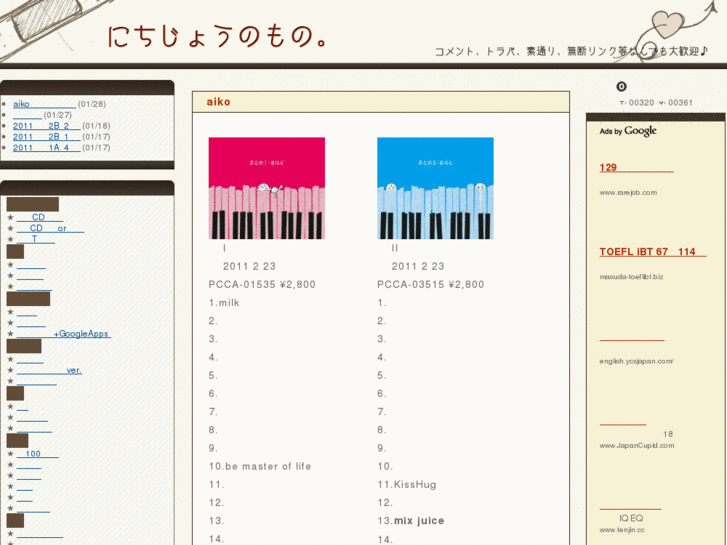Open recent post '2011 2B 1' dated 01/17
Viewport: 727px width, 545px height.
tap(46, 137)
